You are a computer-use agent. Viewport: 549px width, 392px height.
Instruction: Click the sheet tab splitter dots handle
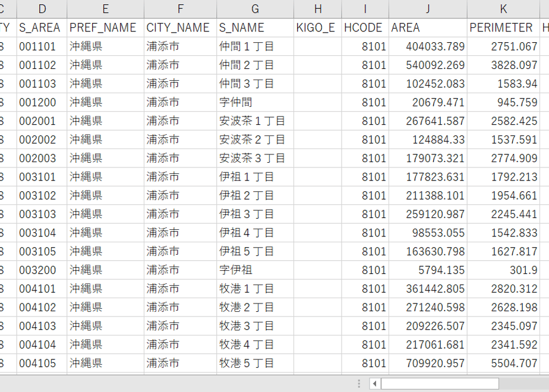(359, 384)
